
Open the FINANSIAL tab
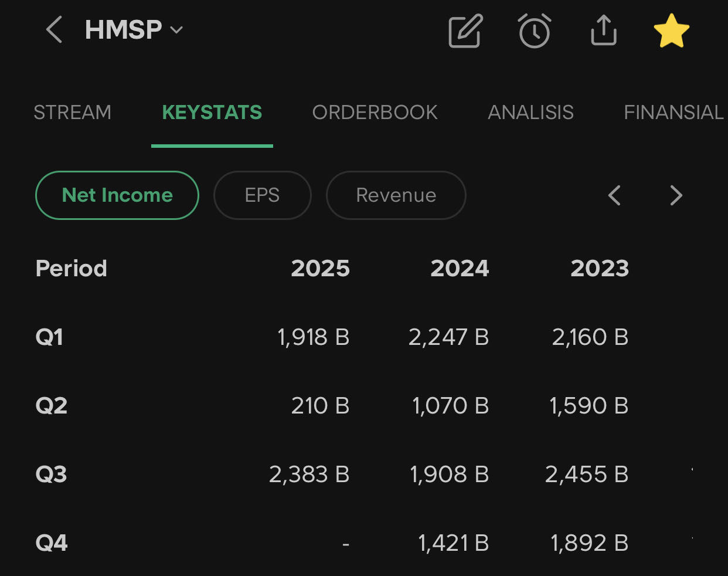point(673,112)
